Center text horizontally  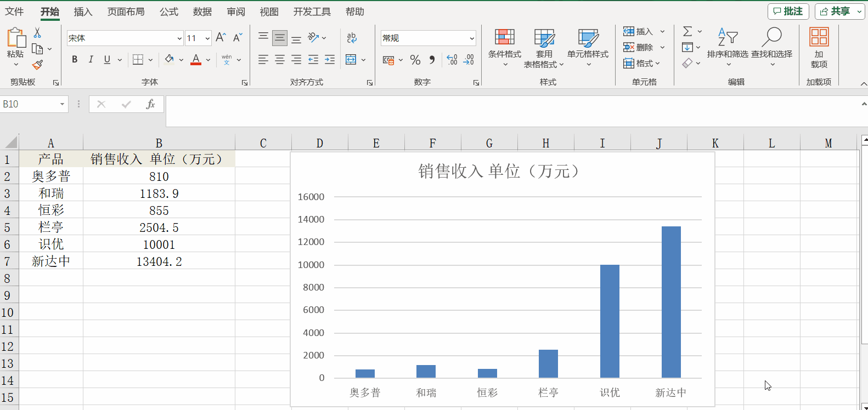pos(280,59)
